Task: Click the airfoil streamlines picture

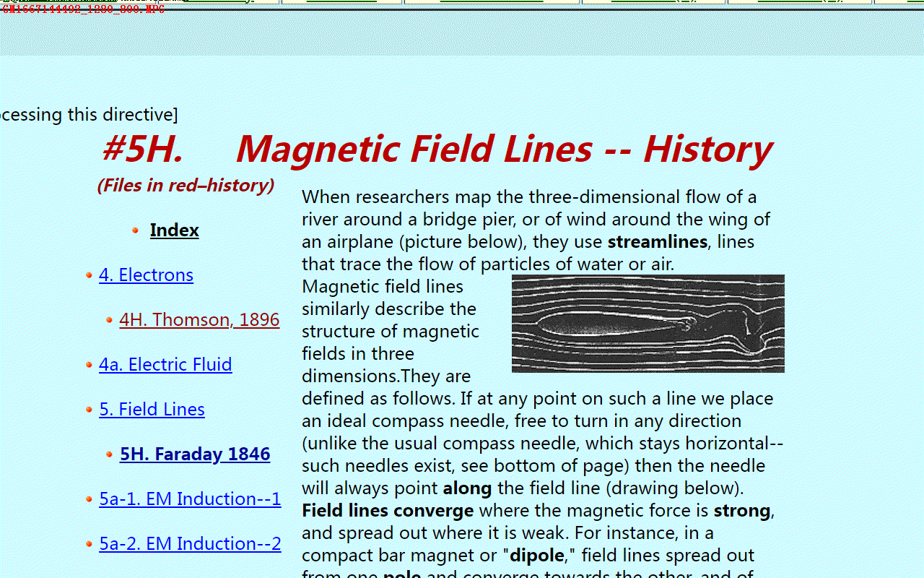Action: 648,324
